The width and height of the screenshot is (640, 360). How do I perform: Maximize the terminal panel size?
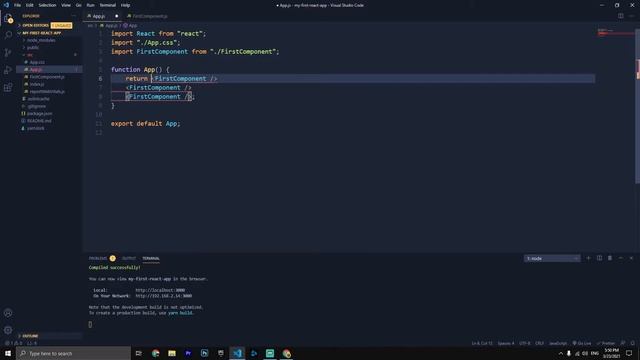click(x=620, y=258)
